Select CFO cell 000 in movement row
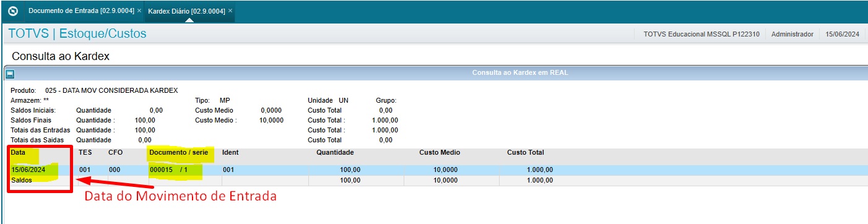Viewport: 868px width, 224px height. coord(115,170)
